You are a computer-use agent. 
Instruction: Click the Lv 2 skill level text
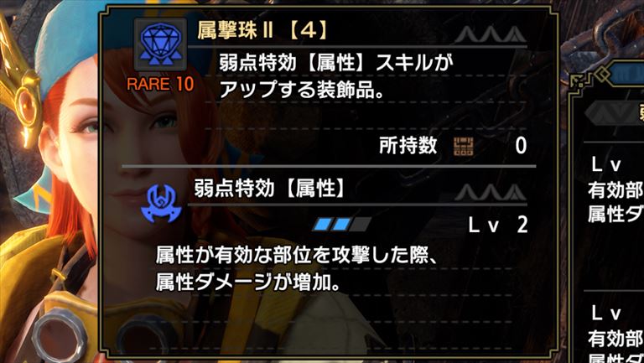[498, 226]
